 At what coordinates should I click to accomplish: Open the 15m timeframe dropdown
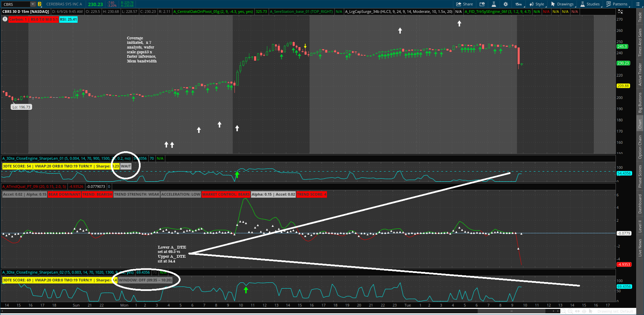click(x=520, y=4)
